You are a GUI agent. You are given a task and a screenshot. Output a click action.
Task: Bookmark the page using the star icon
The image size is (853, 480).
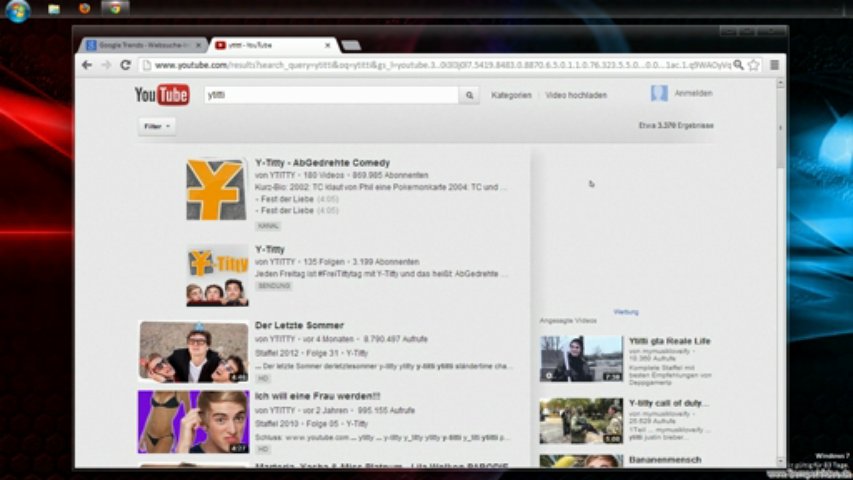pyautogui.click(x=754, y=65)
